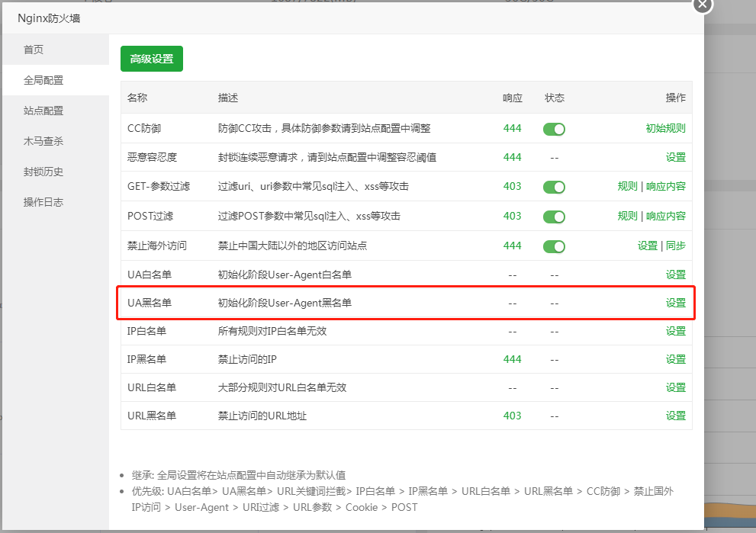Image resolution: width=756 pixels, height=533 pixels.
Task: Toggle the 禁止海外访问 switch
Action: 554,246
